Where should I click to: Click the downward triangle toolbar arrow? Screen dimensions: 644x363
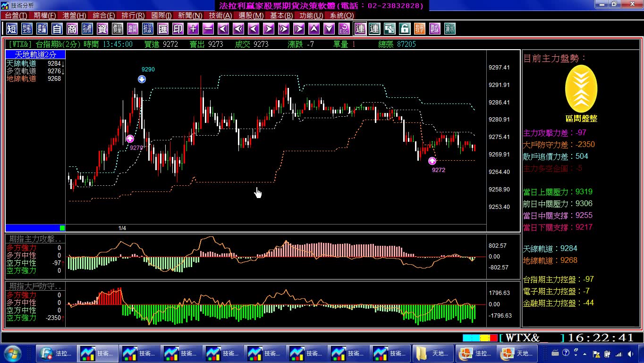coord(329,29)
